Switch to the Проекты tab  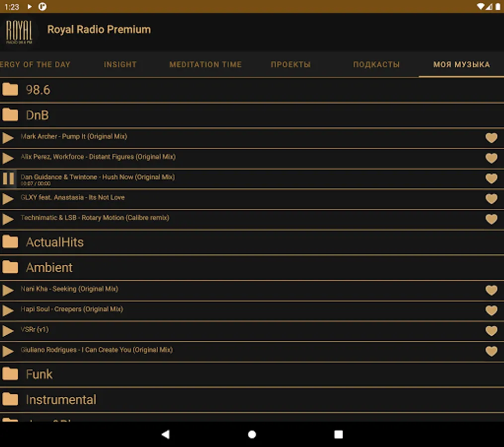(290, 65)
